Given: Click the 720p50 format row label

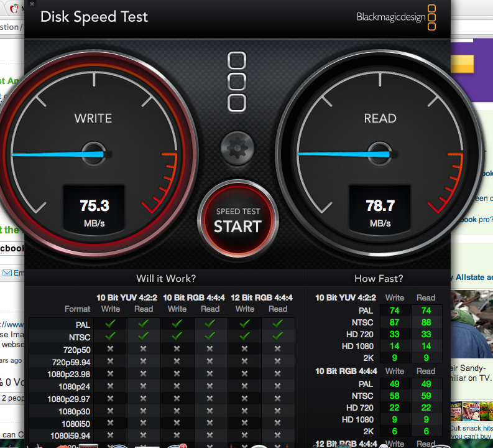Looking at the screenshot, I should [76, 350].
